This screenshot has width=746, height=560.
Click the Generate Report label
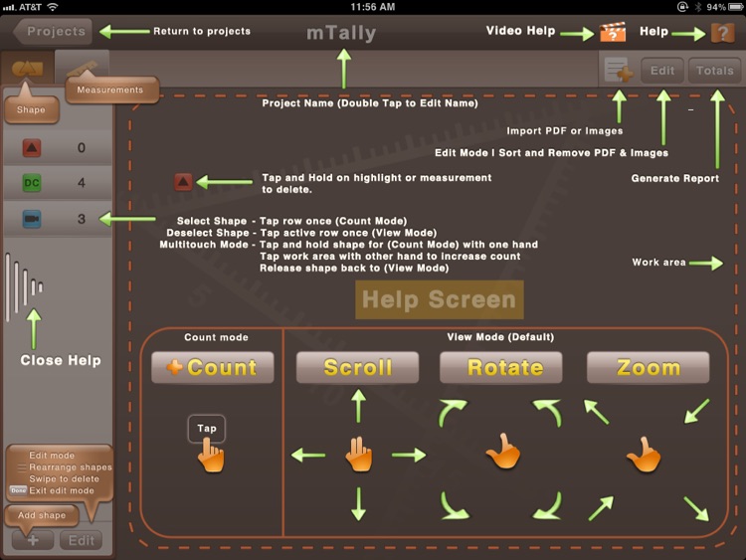click(674, 178)
